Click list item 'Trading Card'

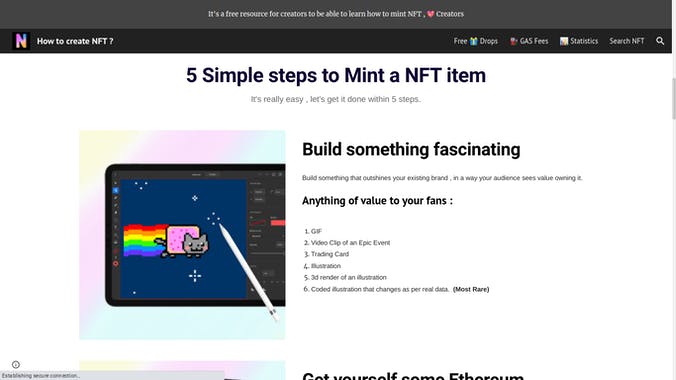coord(330,254)
